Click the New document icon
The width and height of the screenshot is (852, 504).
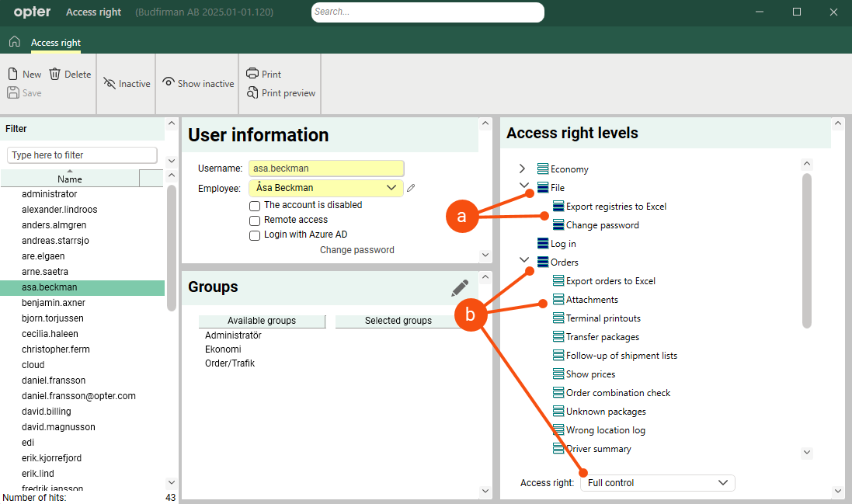13,75
